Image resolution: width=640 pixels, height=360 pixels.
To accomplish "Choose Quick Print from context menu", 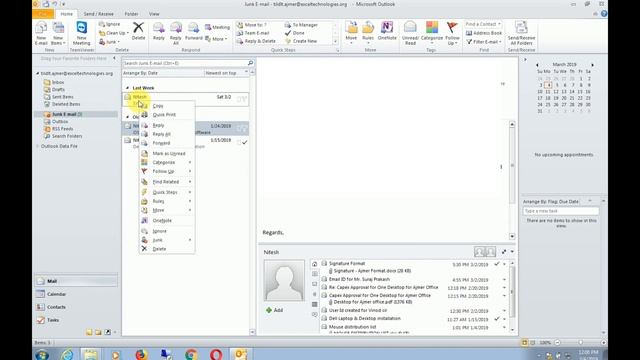I will [x=167, y=115].
